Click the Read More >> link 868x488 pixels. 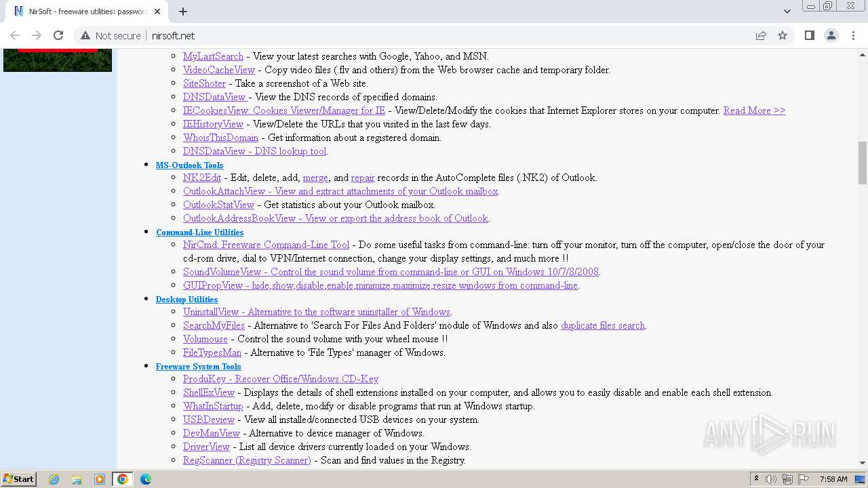(754, 110)
